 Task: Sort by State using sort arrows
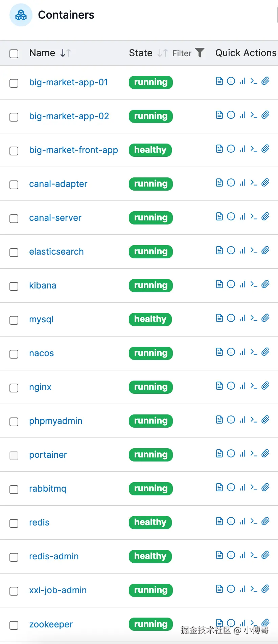(x=162, y=53)
